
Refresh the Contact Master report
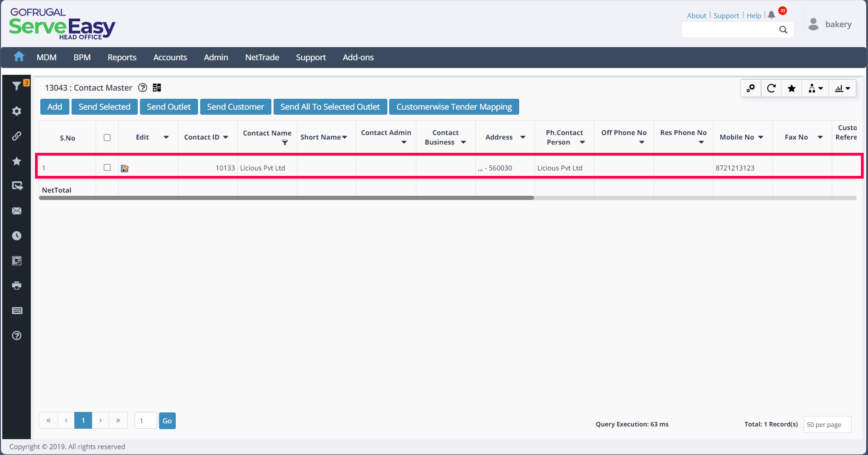(x=771, y=88)
